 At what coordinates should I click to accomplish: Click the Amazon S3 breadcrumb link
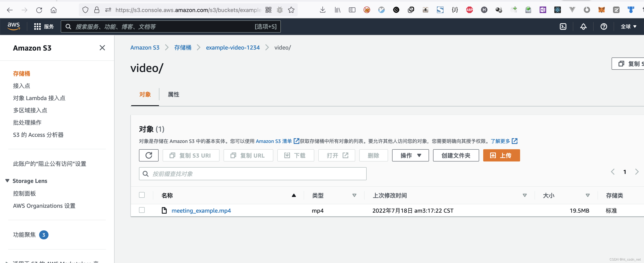point(145,48)
